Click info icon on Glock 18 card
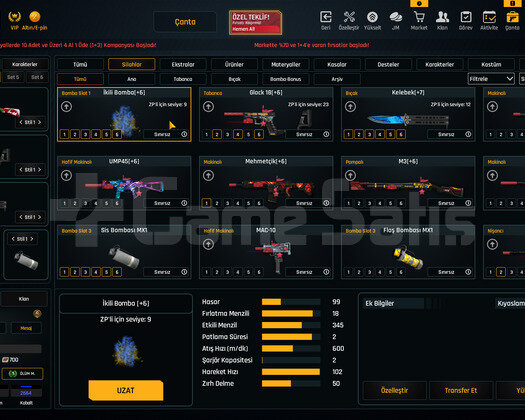 326,134
